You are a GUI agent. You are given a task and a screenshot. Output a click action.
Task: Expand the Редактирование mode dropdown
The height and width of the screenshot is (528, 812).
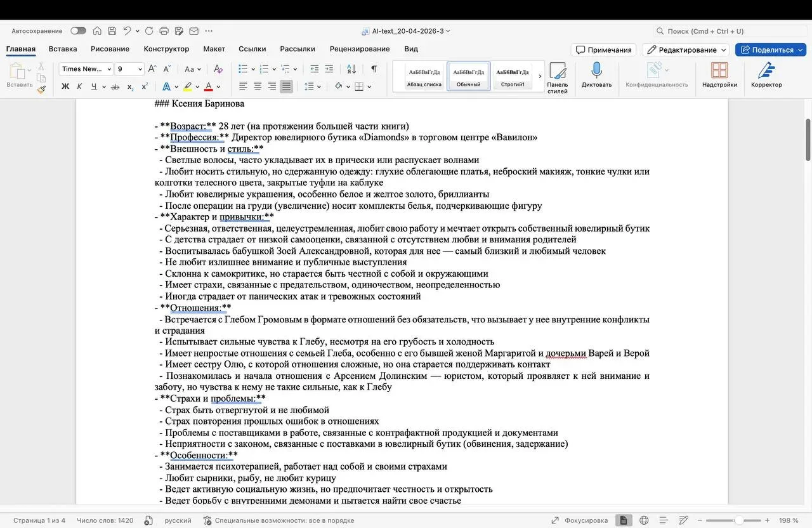point(685,49)
